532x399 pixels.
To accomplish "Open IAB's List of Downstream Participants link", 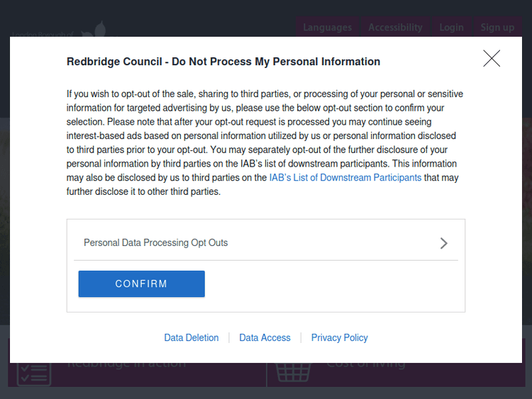I will coord(345,178).
